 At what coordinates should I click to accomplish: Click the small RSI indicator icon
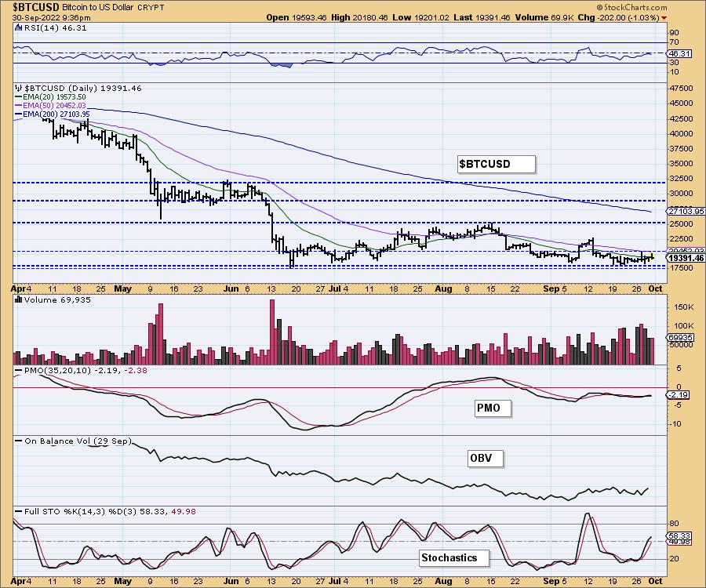18,27
